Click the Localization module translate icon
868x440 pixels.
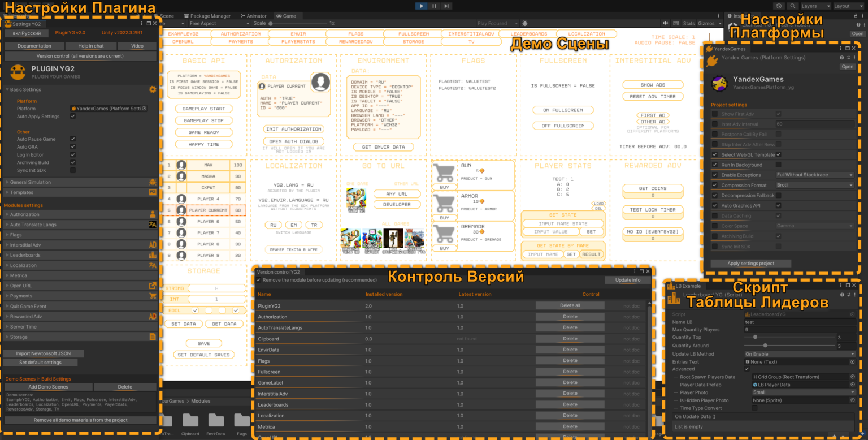[x=153, y=265]
